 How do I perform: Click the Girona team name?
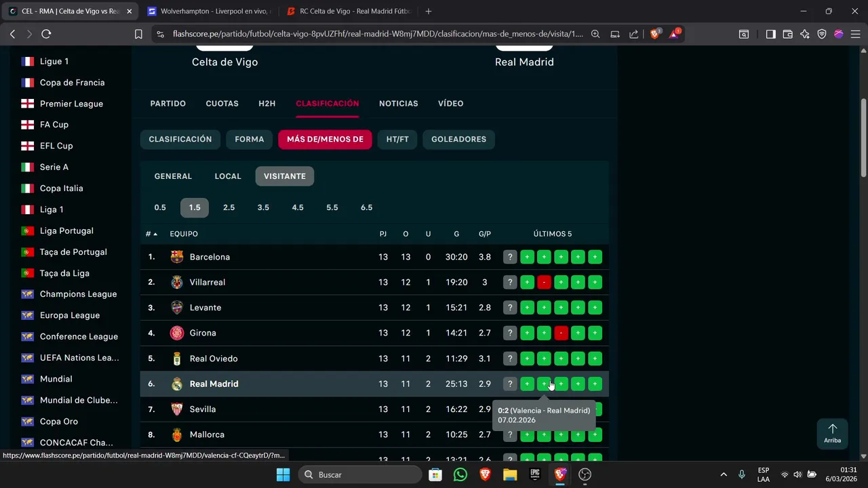[203, 333]
